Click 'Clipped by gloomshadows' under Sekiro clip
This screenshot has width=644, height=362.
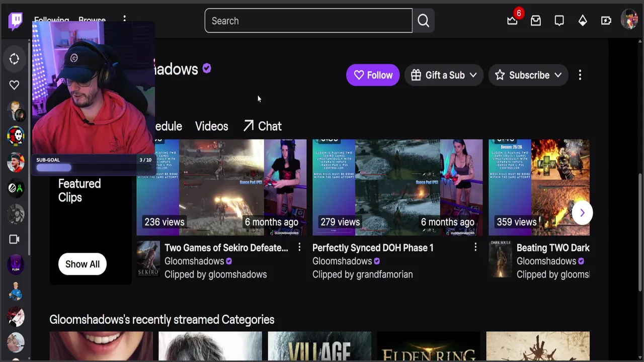click(216, 275)
